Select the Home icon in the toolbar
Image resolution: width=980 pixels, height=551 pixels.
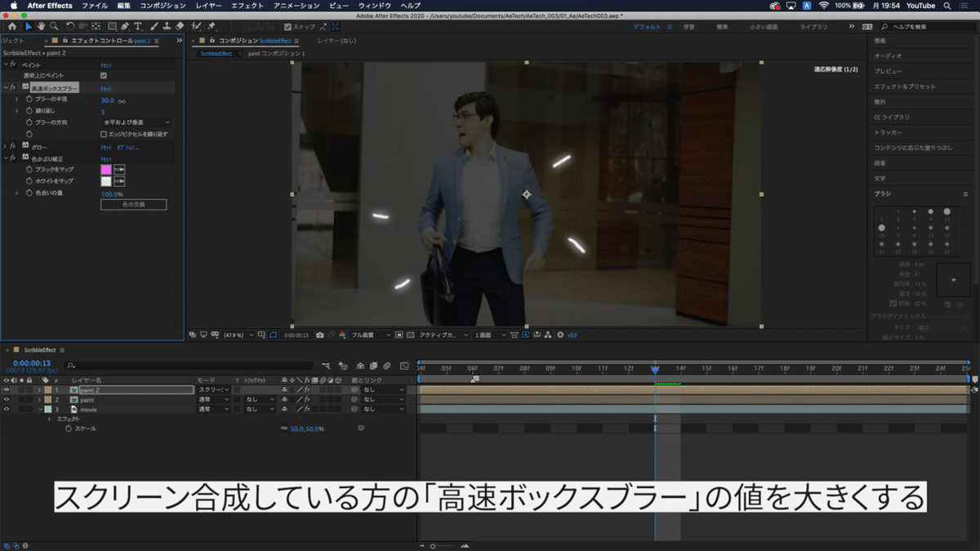click(12, 26)
